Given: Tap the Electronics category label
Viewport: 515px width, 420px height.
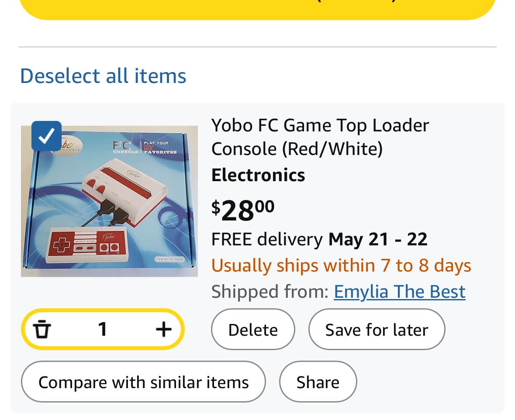Looking at the screenshot, I should tap(258, 175).
